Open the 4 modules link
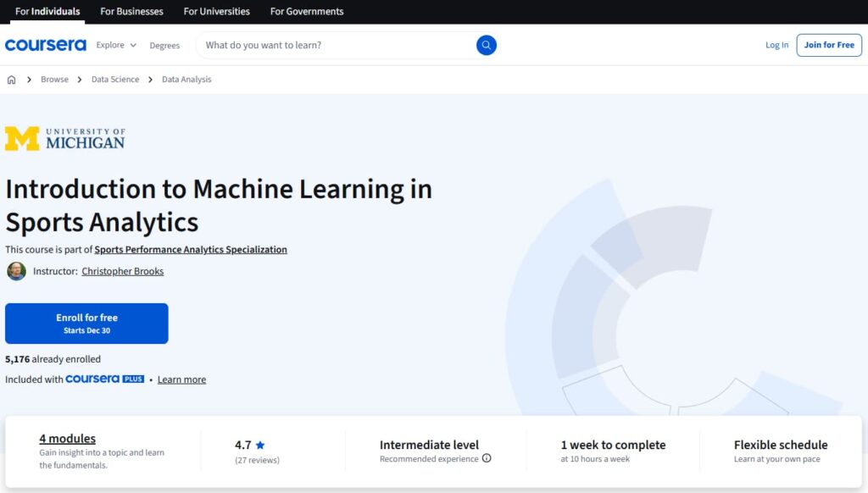868x493 pixels. point(67,438)
